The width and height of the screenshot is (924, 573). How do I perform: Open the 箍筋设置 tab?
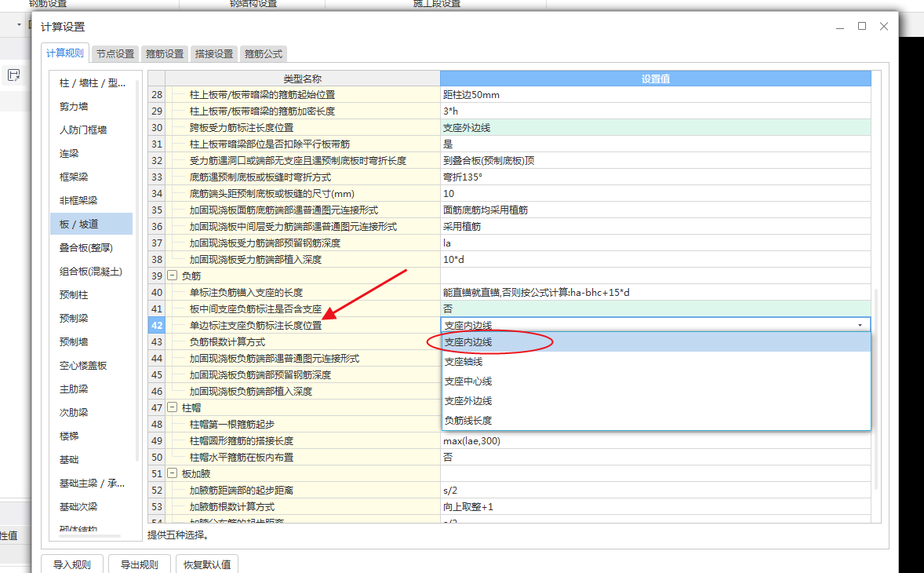pos(165,53)
